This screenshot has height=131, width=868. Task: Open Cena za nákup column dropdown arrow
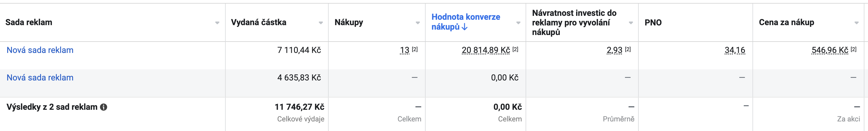point(857,23)
